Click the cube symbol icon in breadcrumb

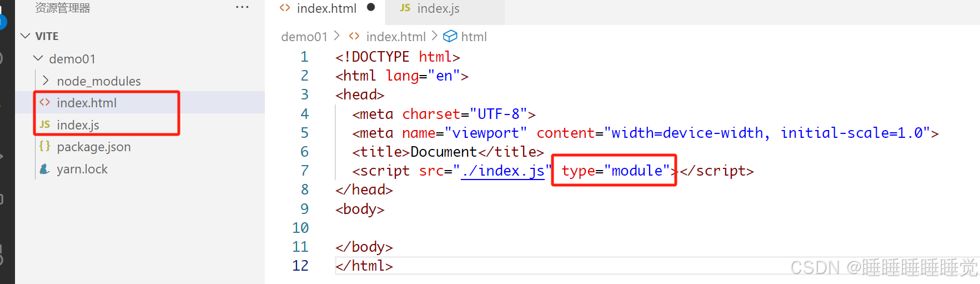pyautogui.click(x=450, y=36)
